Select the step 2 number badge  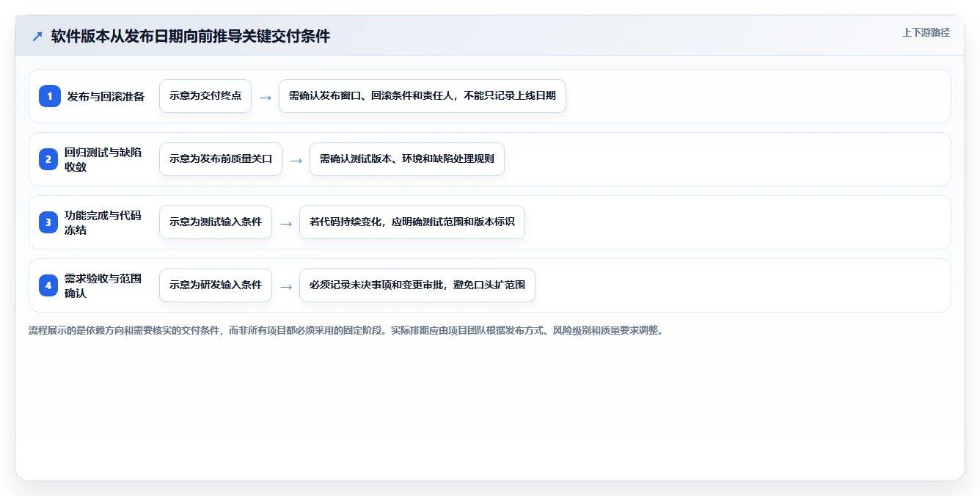pos(50,159)
